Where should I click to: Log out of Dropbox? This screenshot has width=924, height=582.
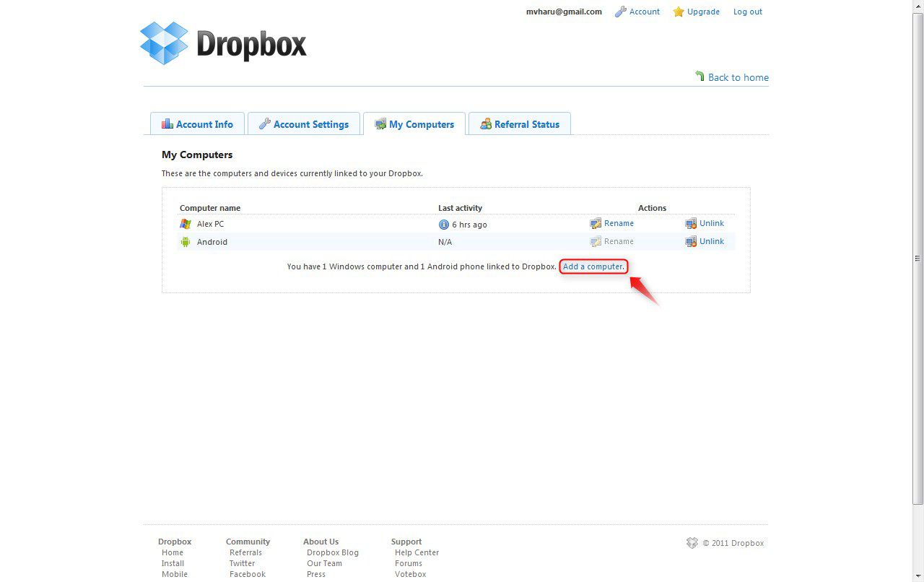(748, 12)
